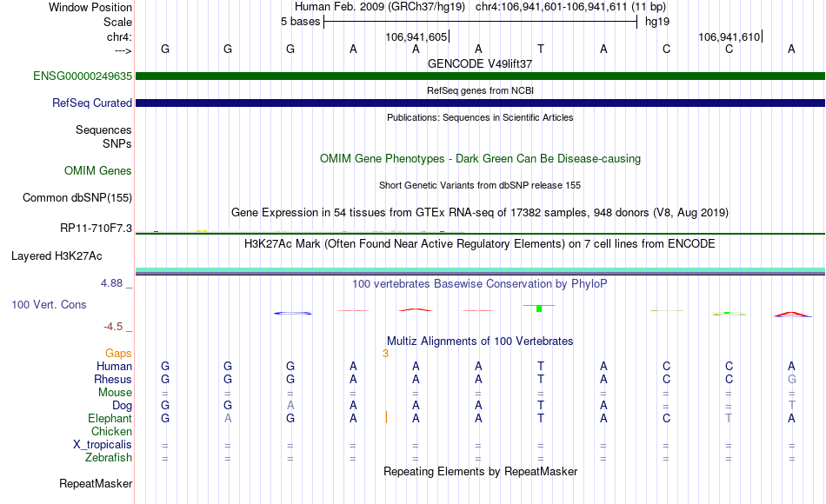Click the hg19 scale bar label
The height and width of the screenshot is (504, 826).
click(657, 22)
